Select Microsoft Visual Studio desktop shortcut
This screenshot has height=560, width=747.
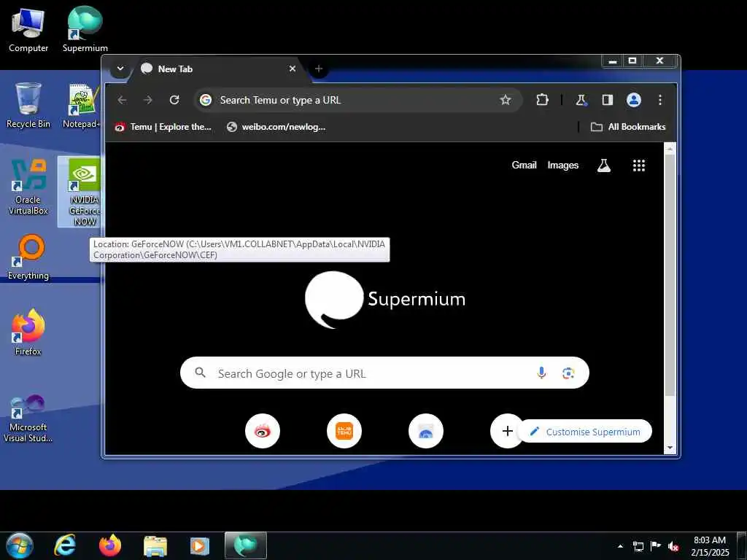click(x=28, y=419)
